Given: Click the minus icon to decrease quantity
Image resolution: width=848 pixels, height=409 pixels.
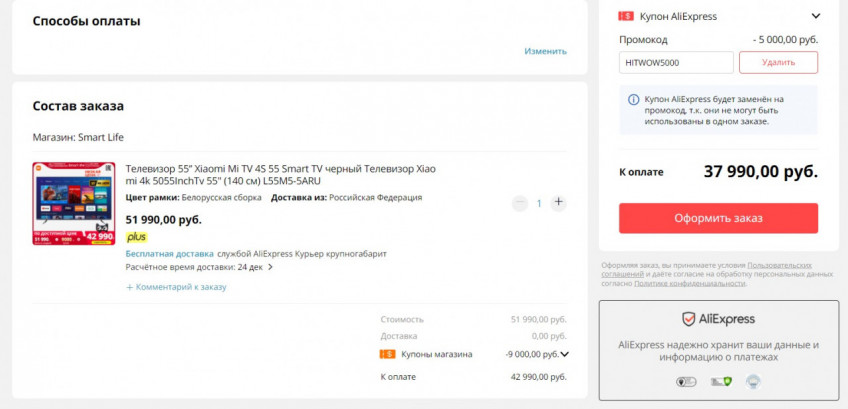Looking at the screenshot, I should click(x=519, y=203).
